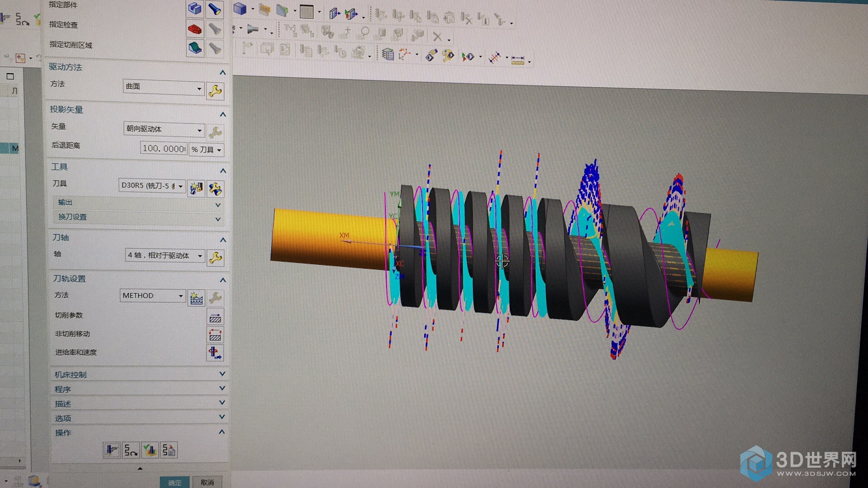Click the Specify Part (指定部件) selection icon
The width and height of the screenshot is (868, 488).
[x=195, y=8]
